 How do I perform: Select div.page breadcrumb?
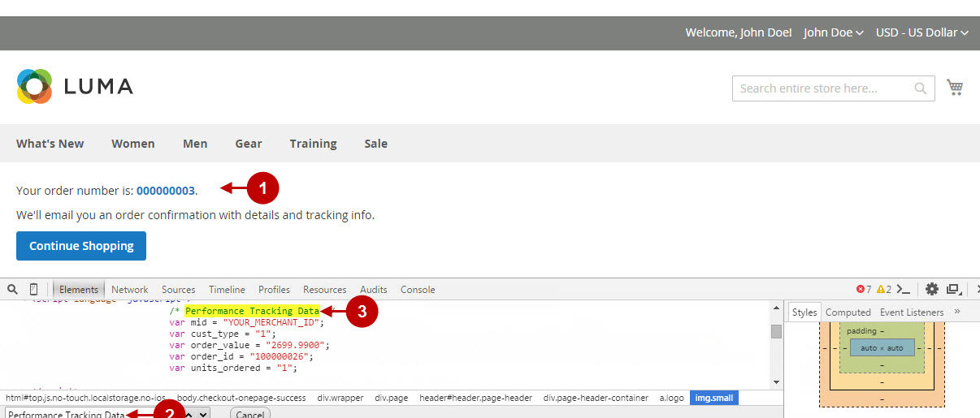coord(392,398)
